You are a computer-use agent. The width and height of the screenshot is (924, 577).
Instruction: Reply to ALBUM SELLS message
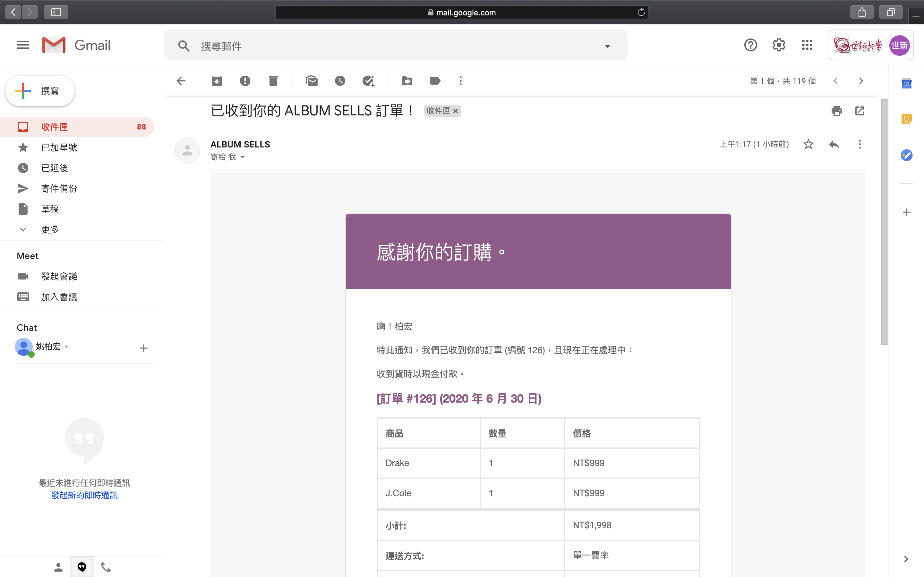834,144
